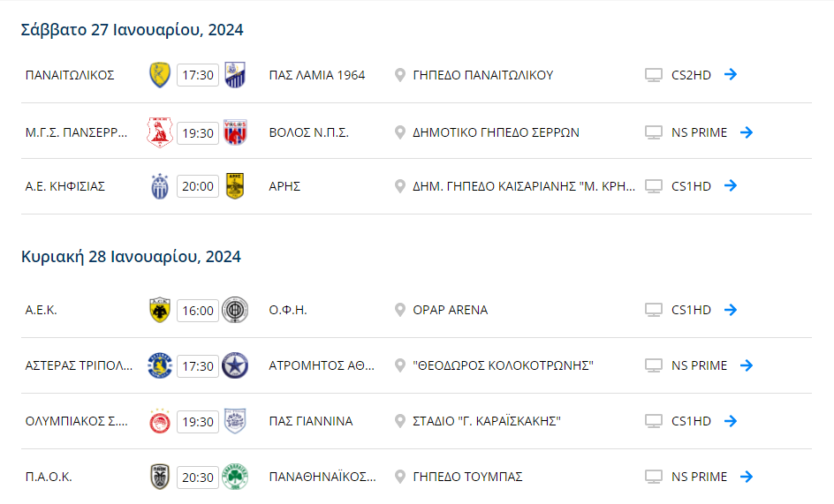Click the OPAP ARENA venue text
This screenshot has width=834, height=504.
[451, 310]
